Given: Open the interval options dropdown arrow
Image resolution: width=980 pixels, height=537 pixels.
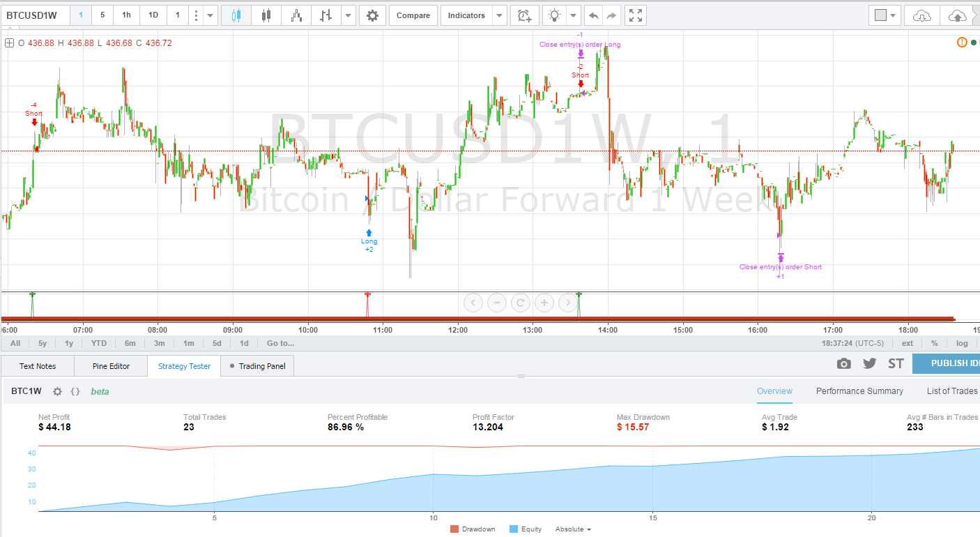Looking at the screenshot, I should point(210,15).
